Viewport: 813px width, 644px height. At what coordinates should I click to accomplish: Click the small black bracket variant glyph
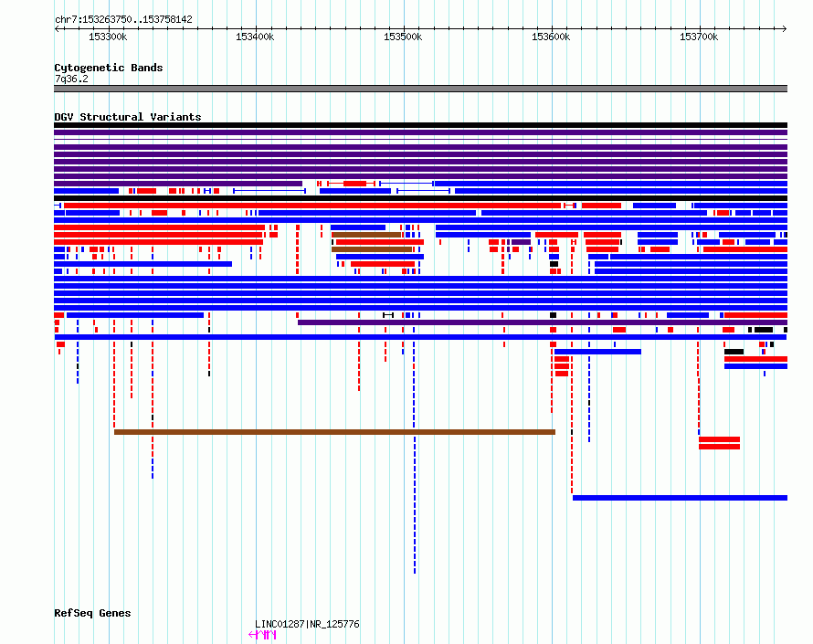(x=388, y=315)
